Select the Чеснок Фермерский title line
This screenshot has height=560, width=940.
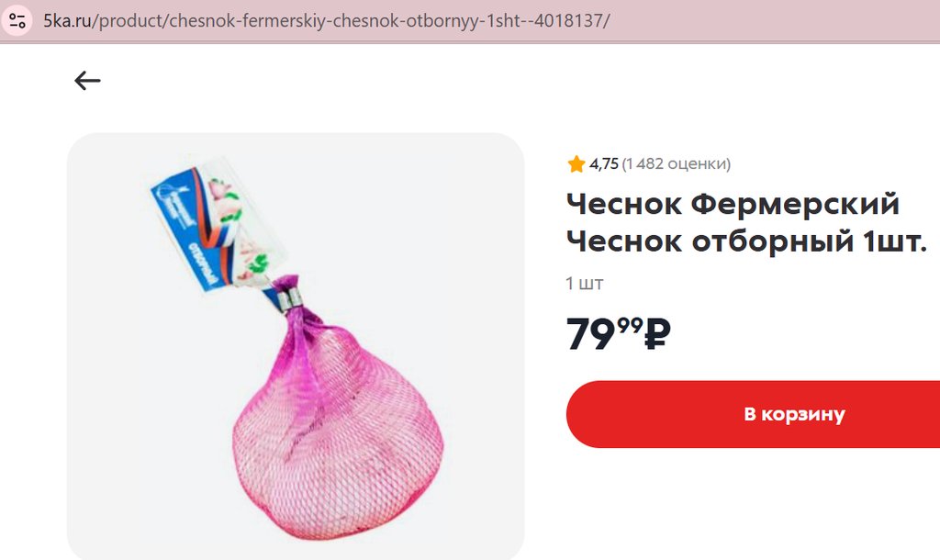pyautogui.click(x=733, y=204)
